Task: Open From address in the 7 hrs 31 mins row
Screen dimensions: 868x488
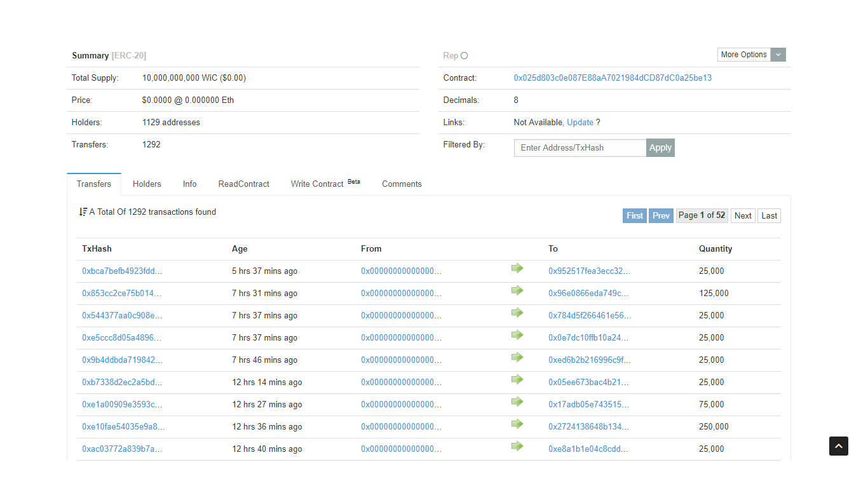Action: coord(401,294)
